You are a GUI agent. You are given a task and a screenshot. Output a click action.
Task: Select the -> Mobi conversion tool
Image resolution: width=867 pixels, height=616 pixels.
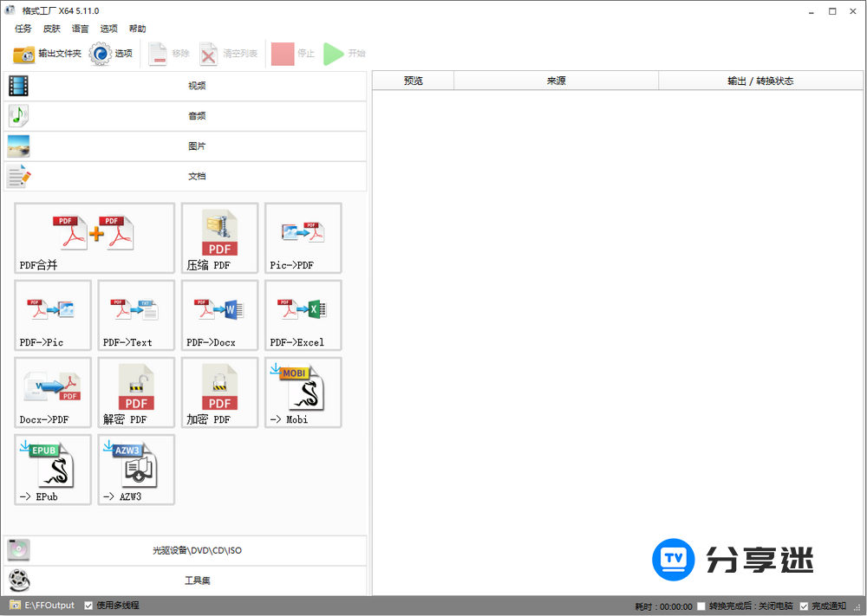pyautogui.click(x=303, y=392)
